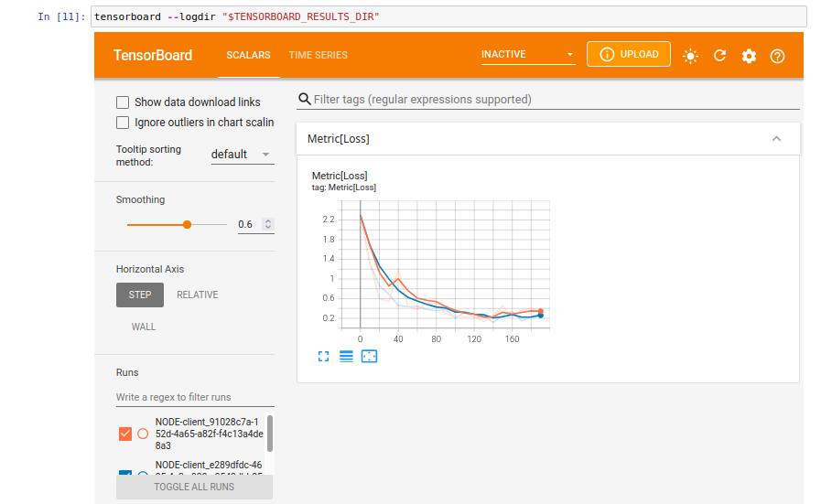Viewport: 821px width, 504px height.
Task: Reload data with the refresh icon
Action: click(x=720, y=56)
